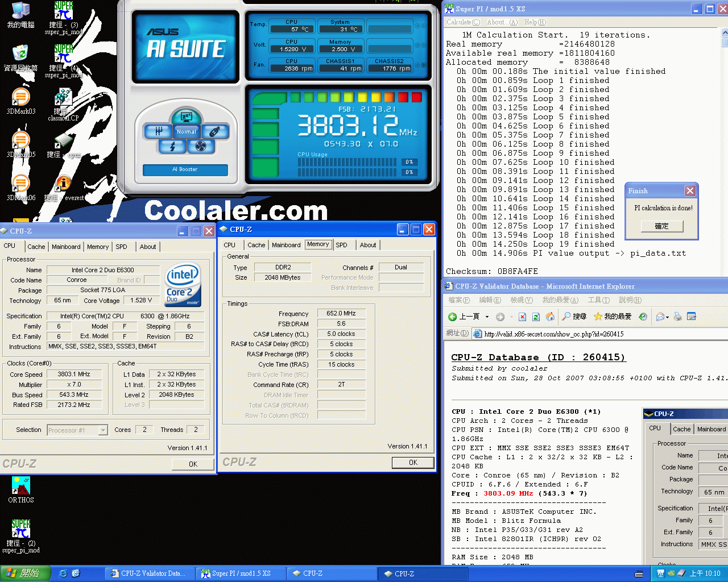This screenshot has width=728, height=582.
Task: Click Internet Explorer's back arrow icon
Action: point(453,317)
